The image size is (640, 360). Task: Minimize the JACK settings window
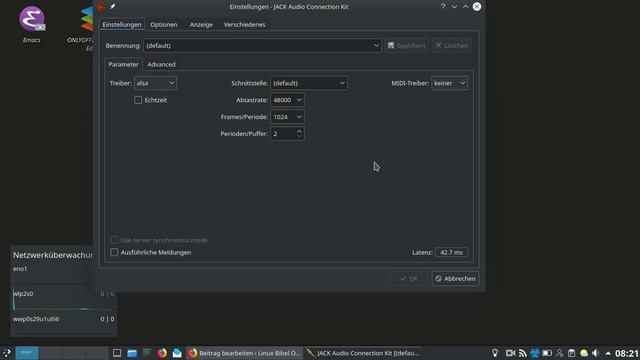pyautogui.click(x=454, y=7)
